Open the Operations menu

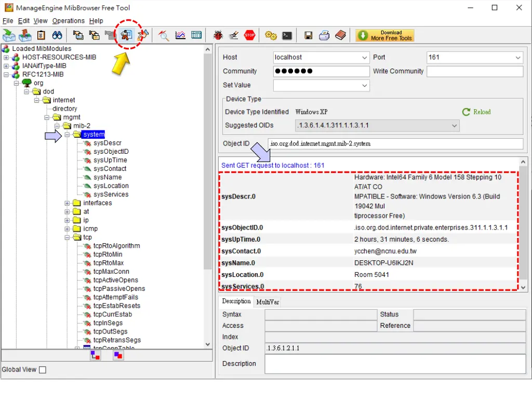[68, 21]
